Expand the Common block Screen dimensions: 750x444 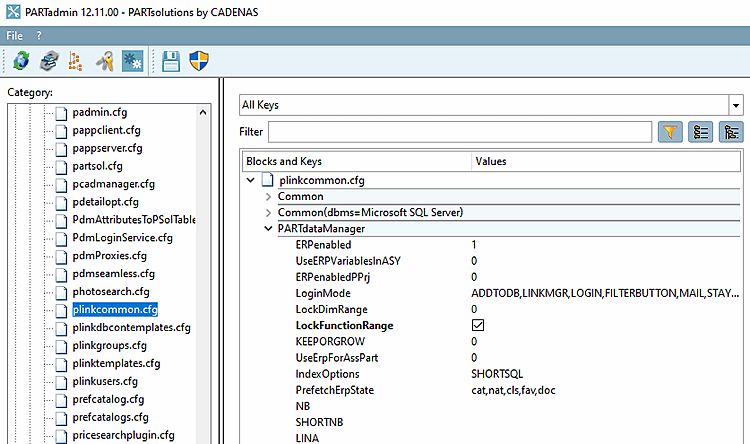click(269, 197)
